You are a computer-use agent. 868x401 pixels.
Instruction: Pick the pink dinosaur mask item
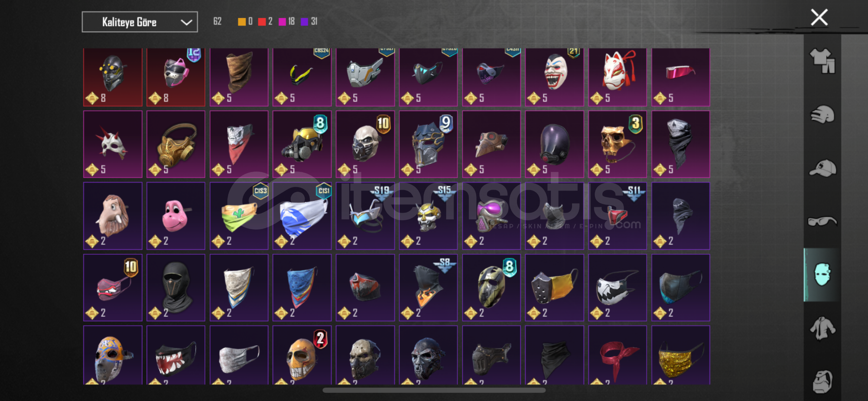pyautogui.click(x=176, y=216)
